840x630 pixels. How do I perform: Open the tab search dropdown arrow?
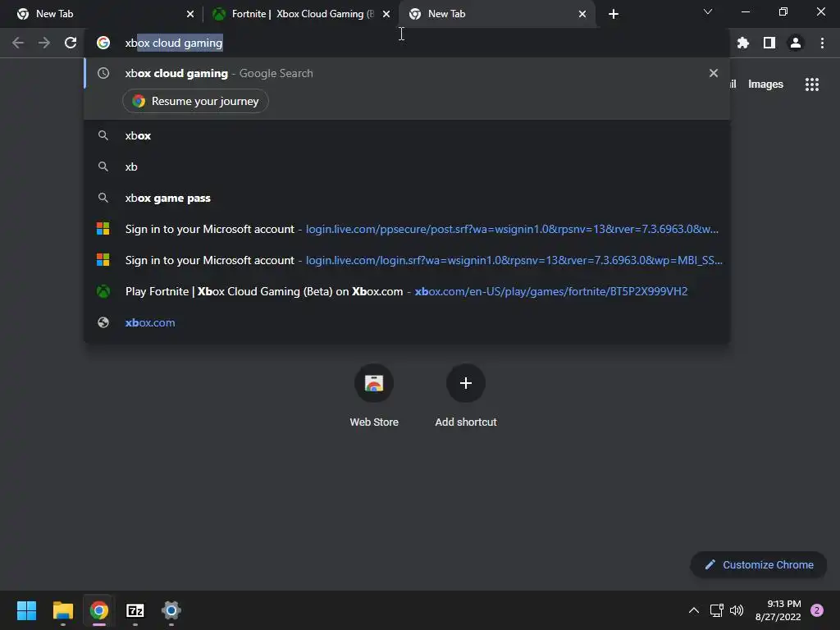coord(708,11)
